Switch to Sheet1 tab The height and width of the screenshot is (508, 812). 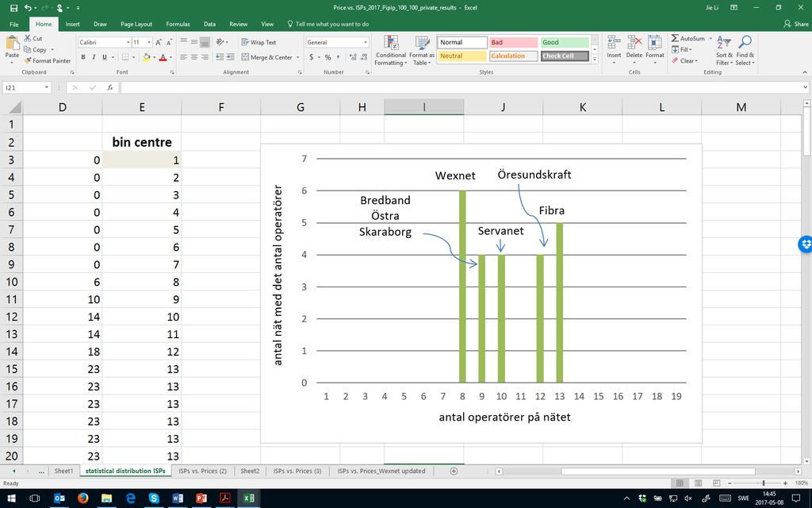tap(63, 471)
